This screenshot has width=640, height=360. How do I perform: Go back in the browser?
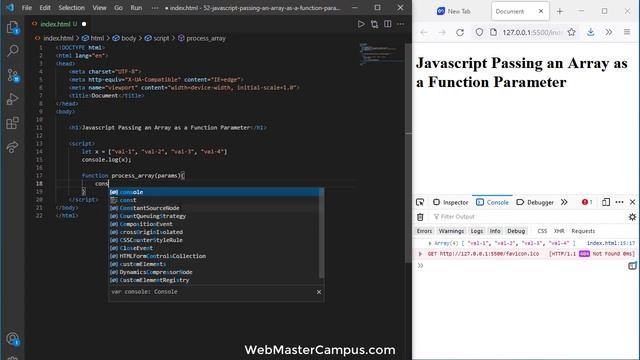424,32
